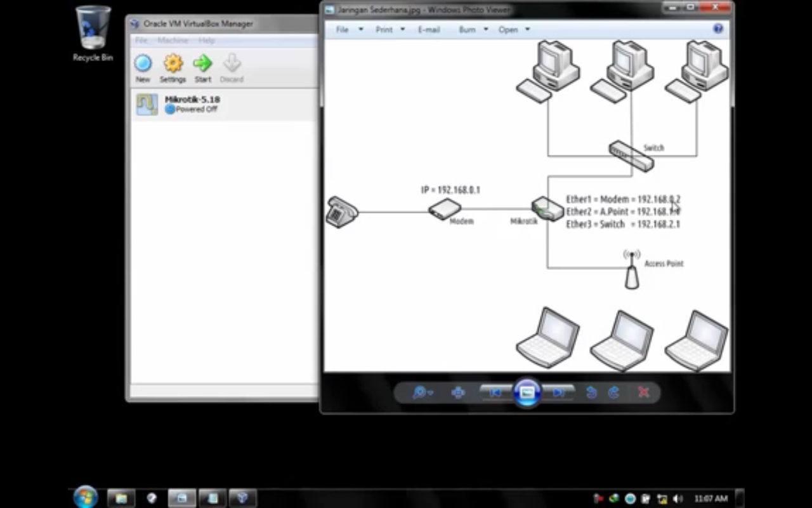Open the Help menu in VirtualBox Manager
This screenshot has height=508, width=812.
206,40
